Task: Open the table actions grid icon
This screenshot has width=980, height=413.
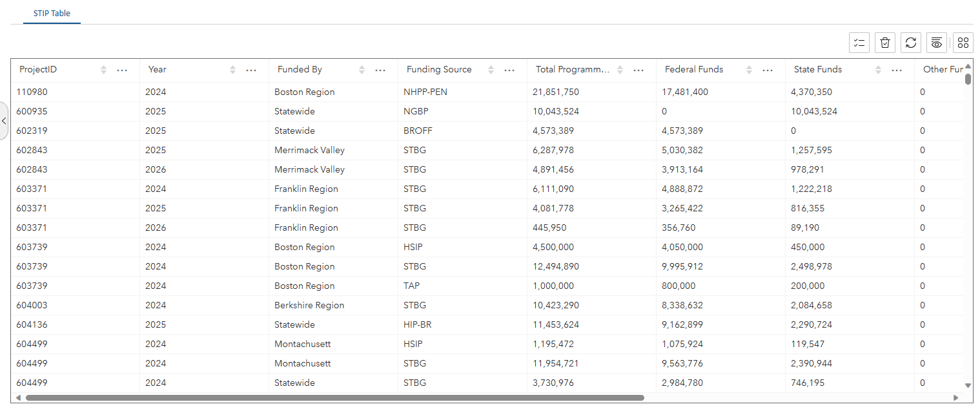Action: (x=963, y=42)
